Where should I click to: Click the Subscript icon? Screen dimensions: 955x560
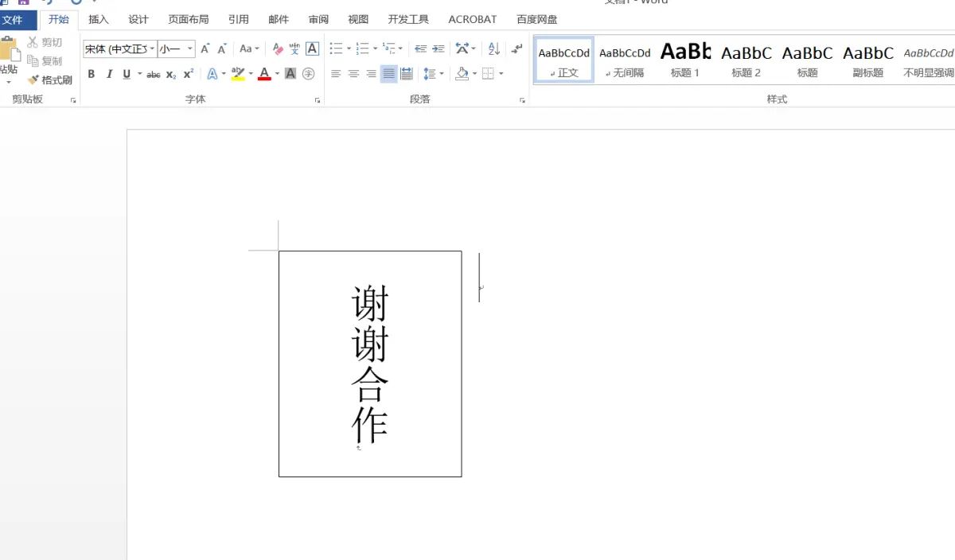[170, 75]
